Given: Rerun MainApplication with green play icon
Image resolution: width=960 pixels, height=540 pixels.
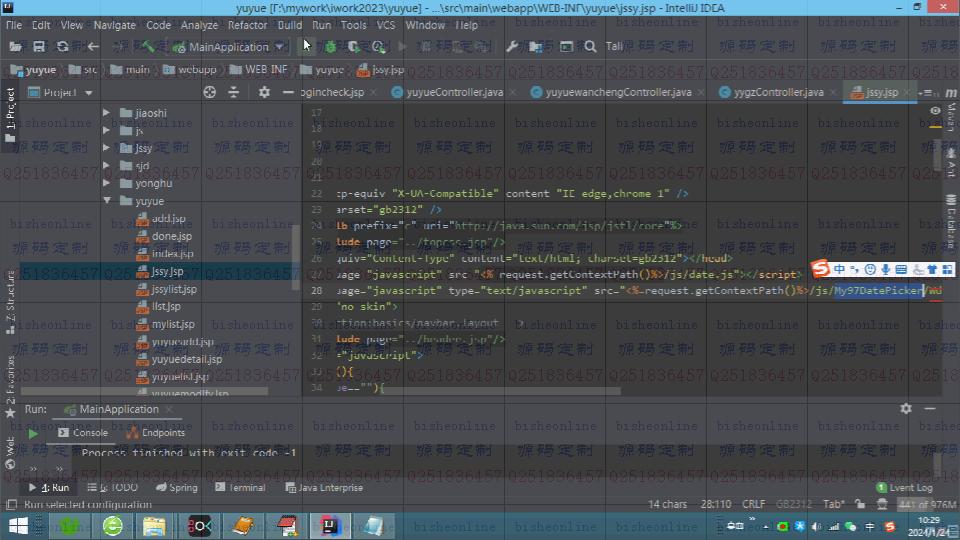Looking at the screenshot, I should pyautogui.click(x=33, y=433).
